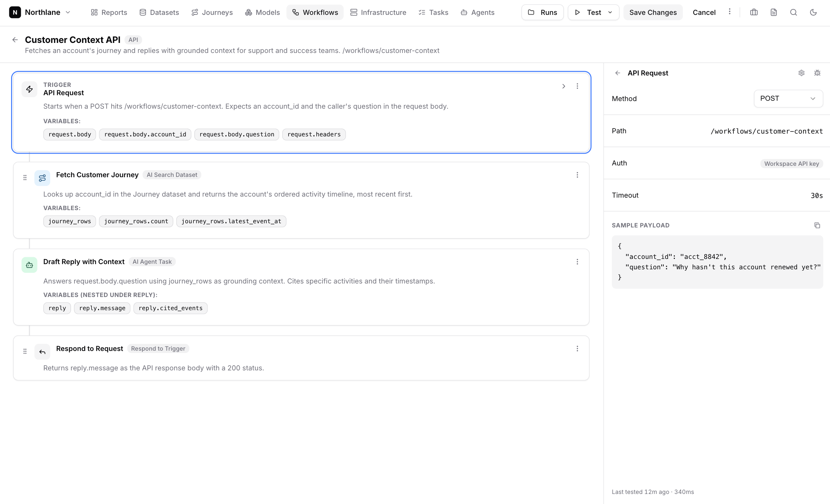Screen dimensions: 830x504
Task: Click the Draft Reply robot icon
Action: 29,265
